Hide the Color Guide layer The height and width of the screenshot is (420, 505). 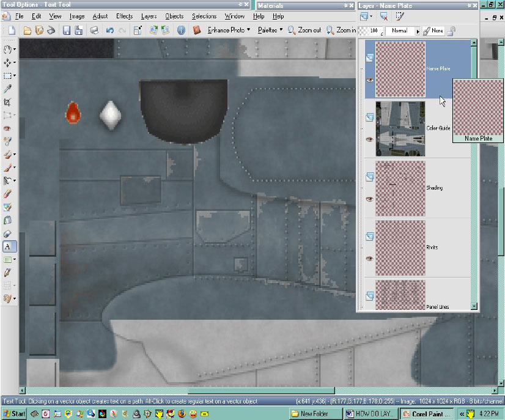pos(370,139)
